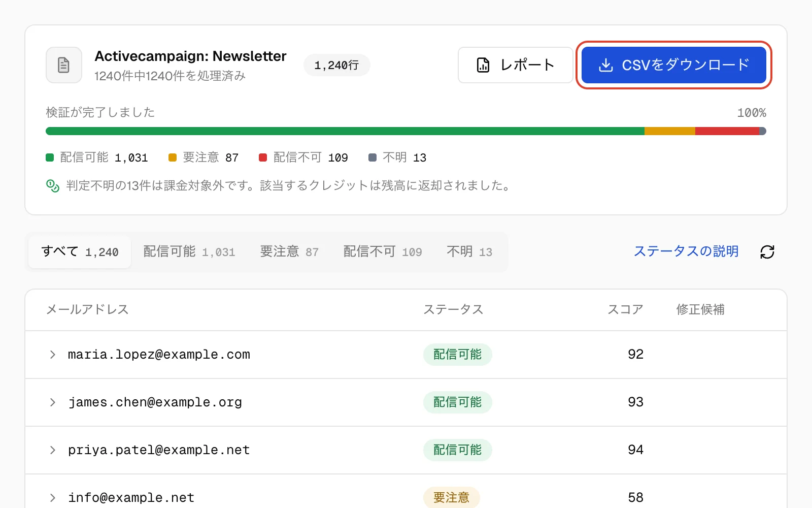Expand the priya.patel@example.net row
Image resolution: width=812 pixels, height=508 pixels.
tap(52, 450)
